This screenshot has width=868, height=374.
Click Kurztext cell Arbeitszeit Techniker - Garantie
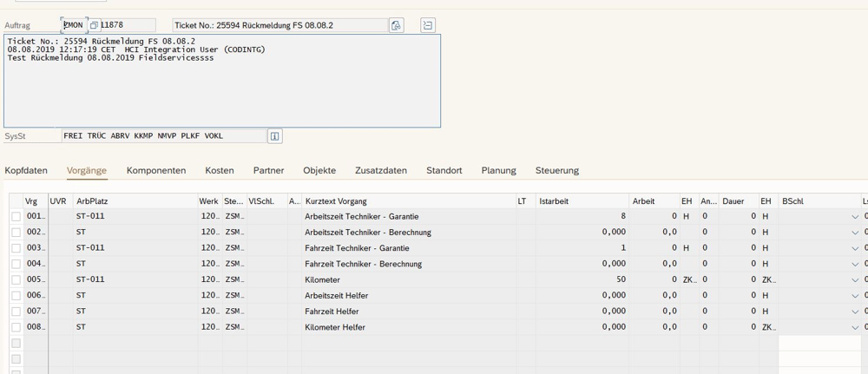409,216
